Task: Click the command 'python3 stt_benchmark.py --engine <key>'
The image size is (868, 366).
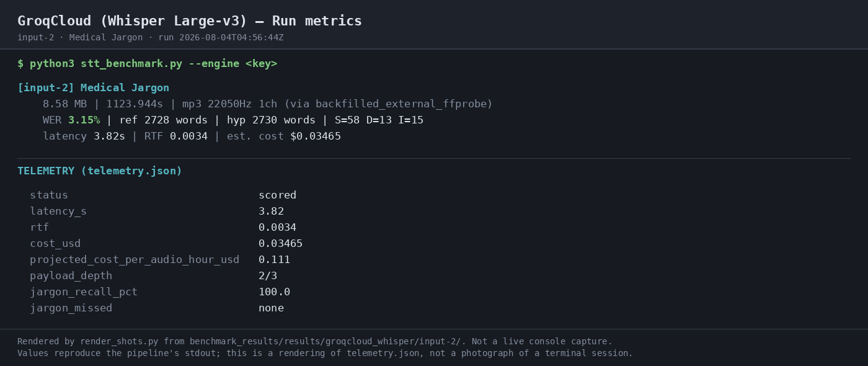Action: tap(154, 64)
